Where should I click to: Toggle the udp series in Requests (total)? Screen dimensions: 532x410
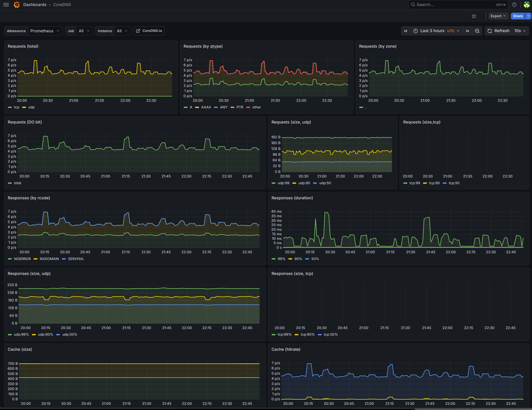[x=31, y=107]
